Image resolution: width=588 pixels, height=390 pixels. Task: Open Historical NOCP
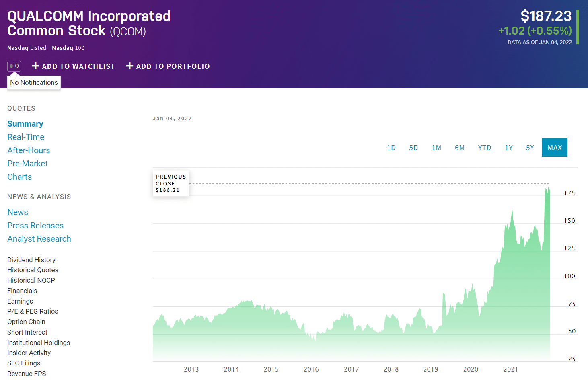[x=31, y=280]
